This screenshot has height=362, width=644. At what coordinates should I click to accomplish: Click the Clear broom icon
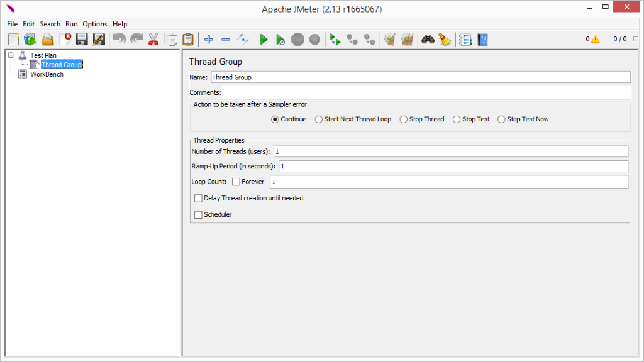[x=390, y=40]
